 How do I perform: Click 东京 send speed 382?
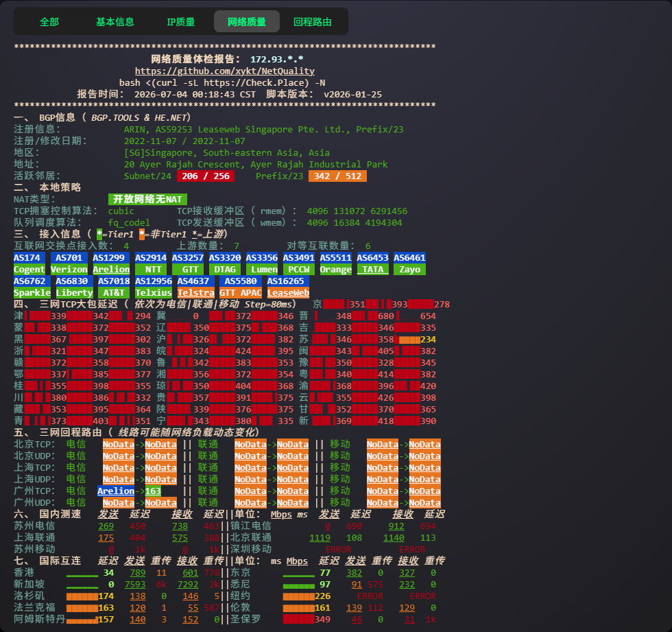[354, 573]
